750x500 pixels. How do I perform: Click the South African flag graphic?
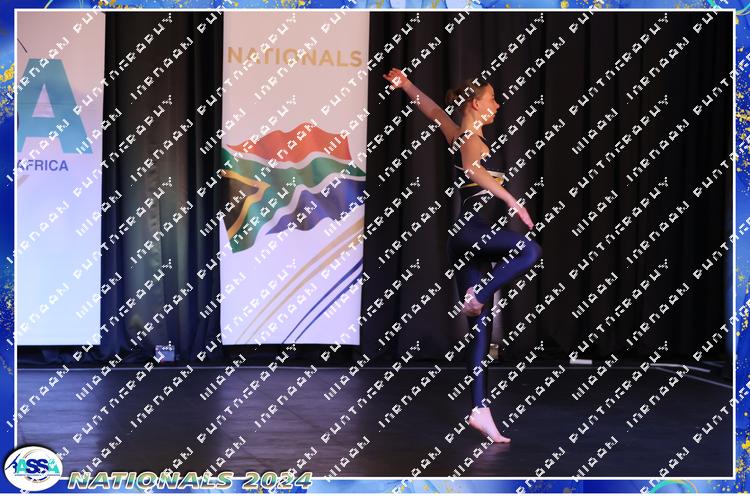293,187
